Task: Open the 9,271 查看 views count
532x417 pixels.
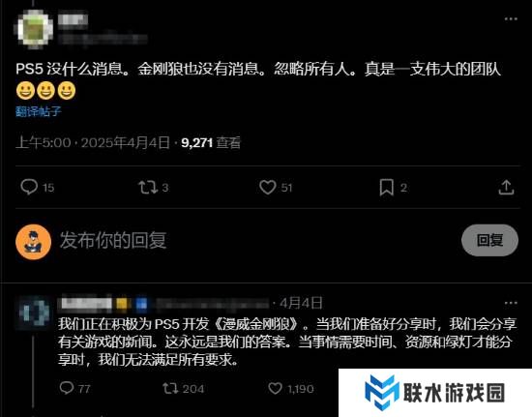Action: pyautogui.click(x=211, y=142)
